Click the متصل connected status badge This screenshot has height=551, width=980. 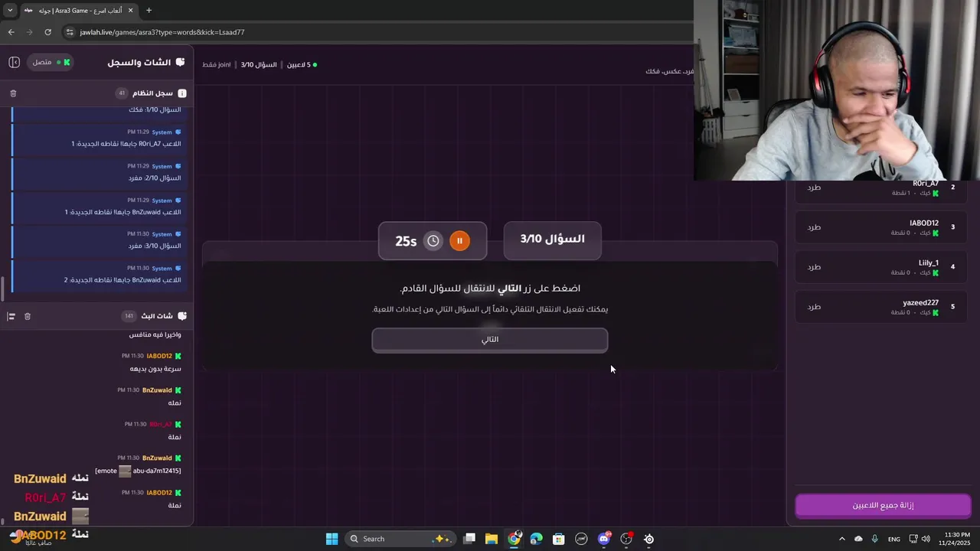[51, 62]
